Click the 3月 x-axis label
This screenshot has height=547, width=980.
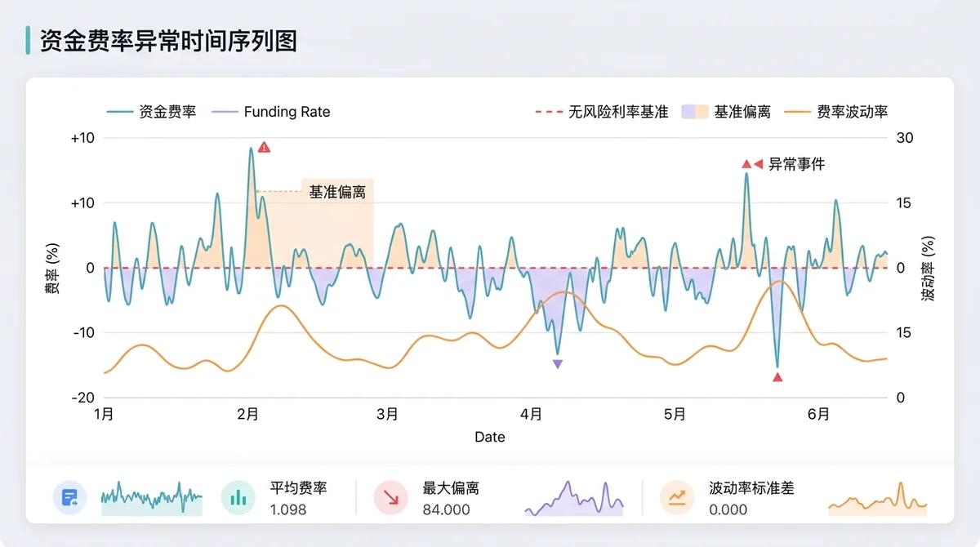(x=387, y=414)
